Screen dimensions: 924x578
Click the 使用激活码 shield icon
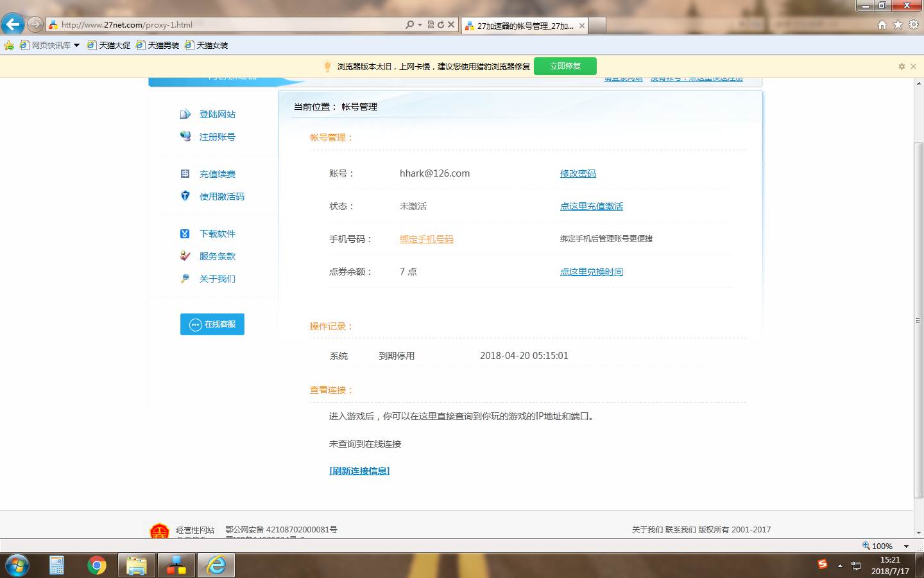tap(185, 197)
